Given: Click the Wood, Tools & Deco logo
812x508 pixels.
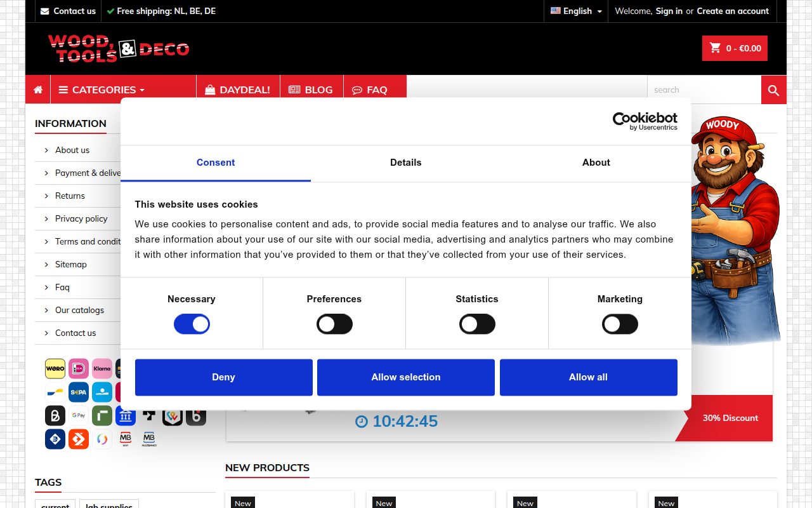Looking at the screenshot, I should pyautogui.click(x=119, y=48).
